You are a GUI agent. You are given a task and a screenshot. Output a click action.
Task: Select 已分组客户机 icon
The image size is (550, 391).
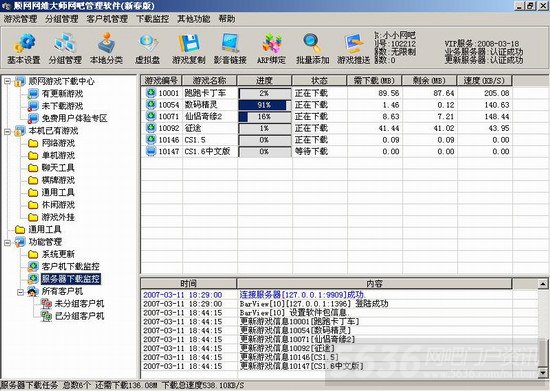(x=46, y=316)
